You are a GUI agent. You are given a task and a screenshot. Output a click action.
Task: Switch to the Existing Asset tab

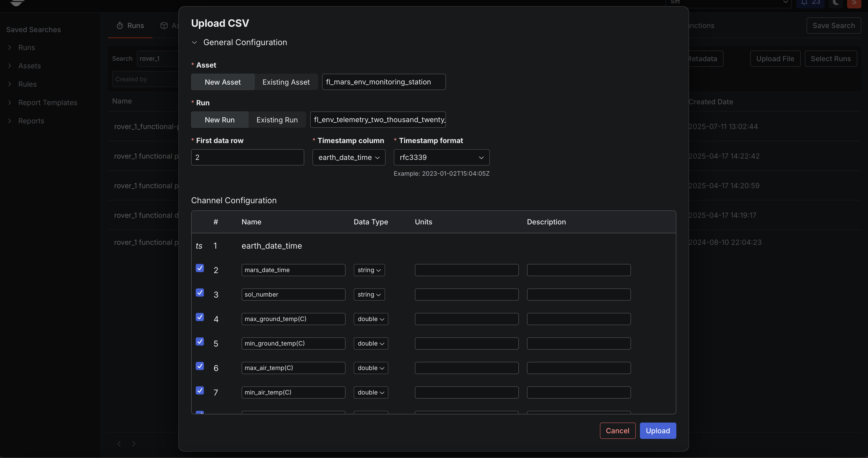click(x=286, y=82)
